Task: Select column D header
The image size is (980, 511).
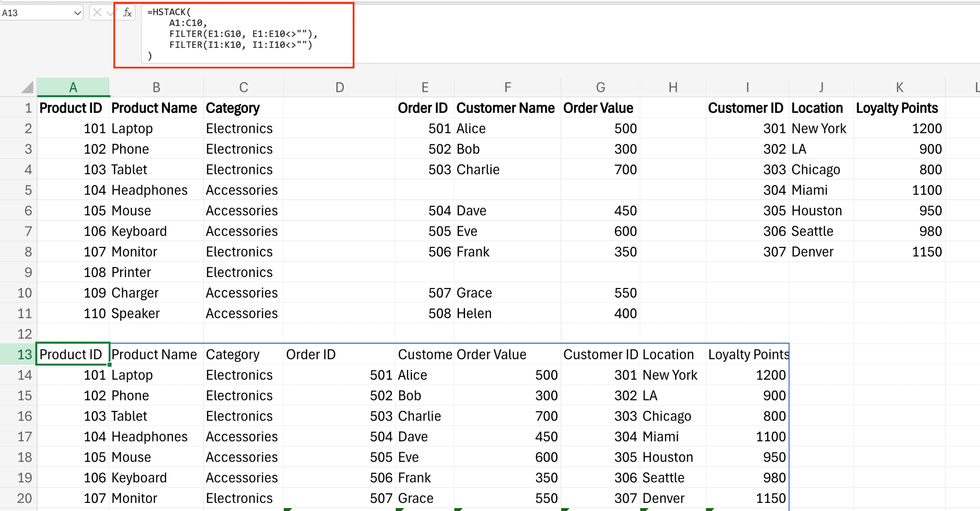Action: click(x=339, y=87)
